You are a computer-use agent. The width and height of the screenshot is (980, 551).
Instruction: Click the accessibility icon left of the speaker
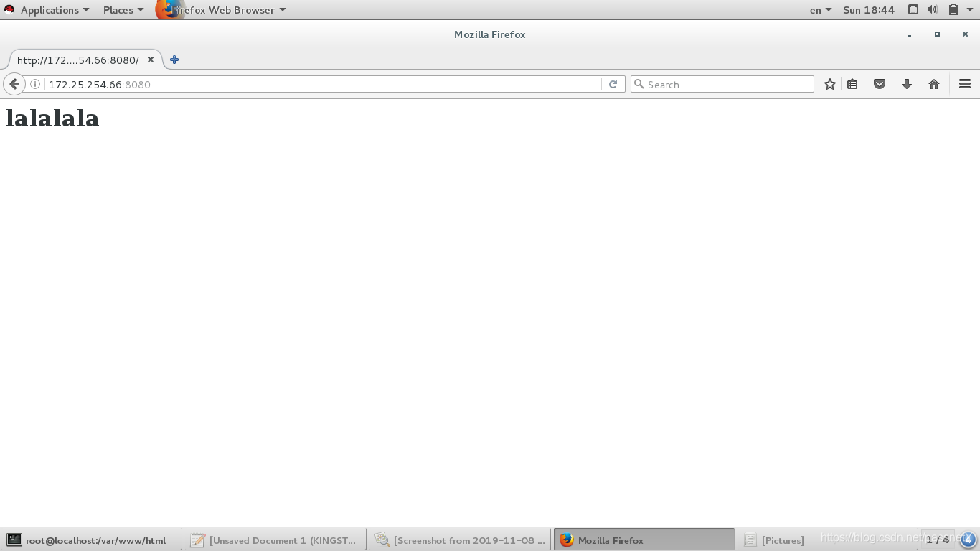point(913,10)
